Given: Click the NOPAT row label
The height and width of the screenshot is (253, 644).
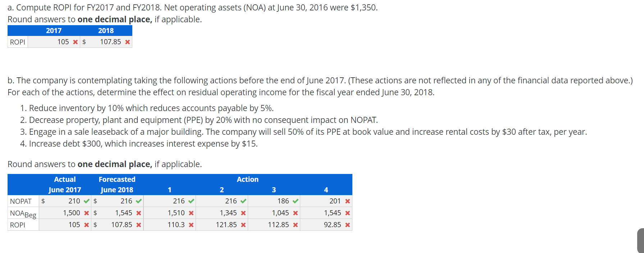Looking at the screenshot, I should (x=21, y=201).
